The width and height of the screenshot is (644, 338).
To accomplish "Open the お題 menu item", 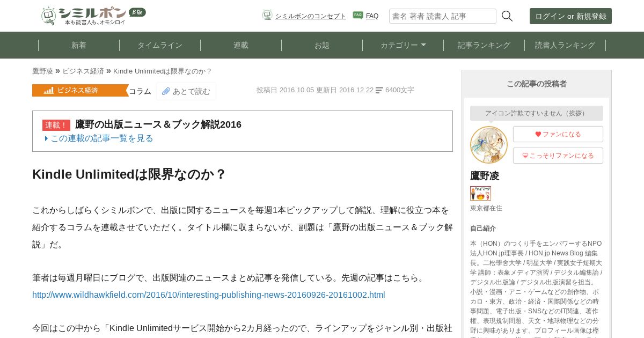I will (322, 45).
